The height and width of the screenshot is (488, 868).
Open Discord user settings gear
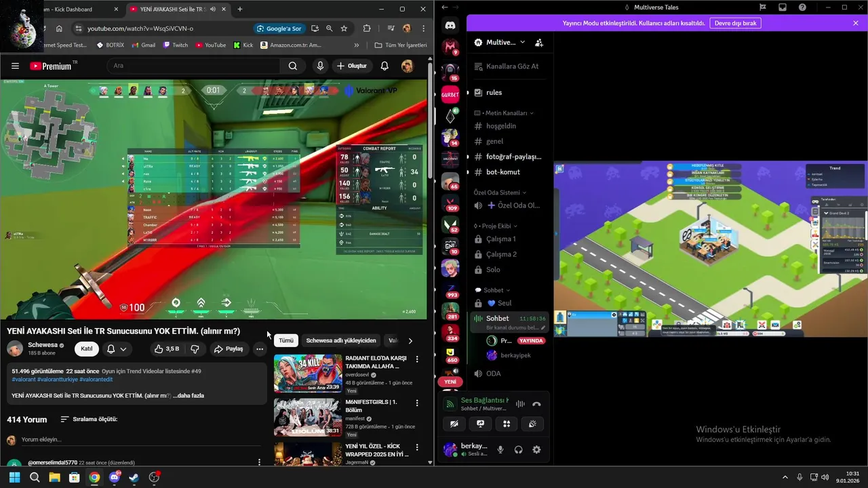(536, 449)
